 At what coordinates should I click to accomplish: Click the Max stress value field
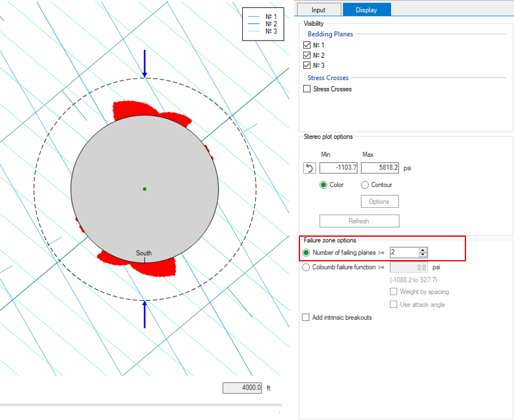[380, 168]
